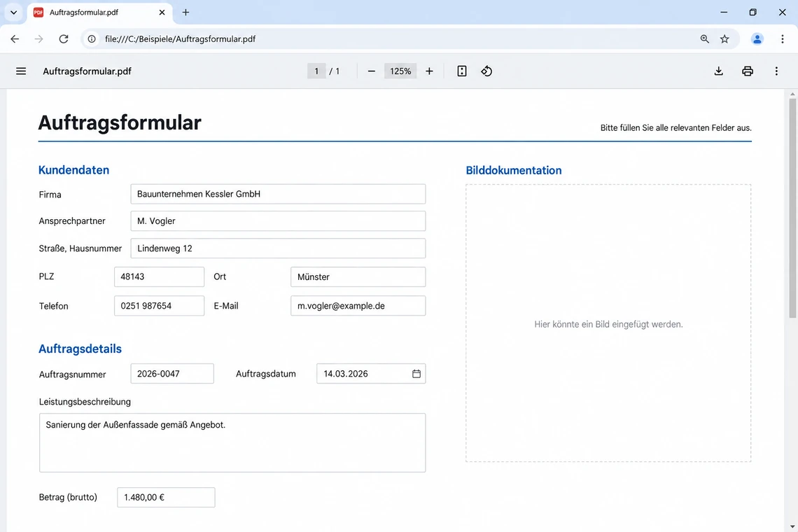Click text 'Bitte füllen Sie alle relevanten Felder aus.'
The image size is (798, 532).
click(x=676, y=128)
